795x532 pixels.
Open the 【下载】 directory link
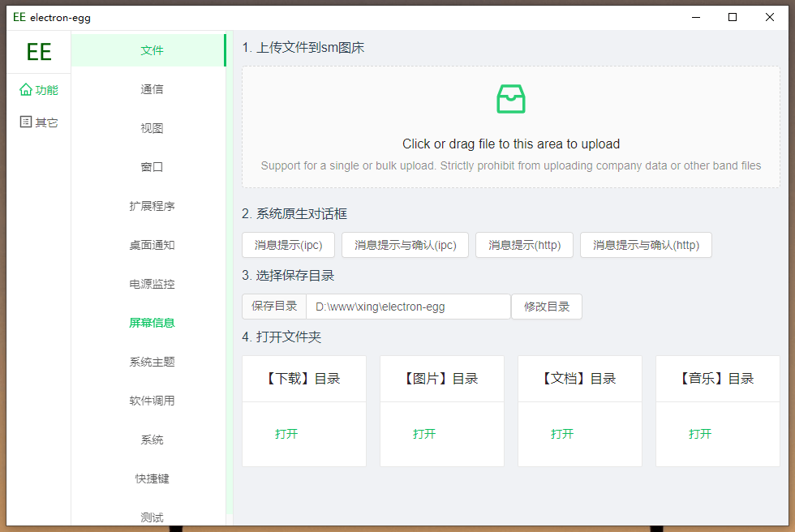(286, 434)
